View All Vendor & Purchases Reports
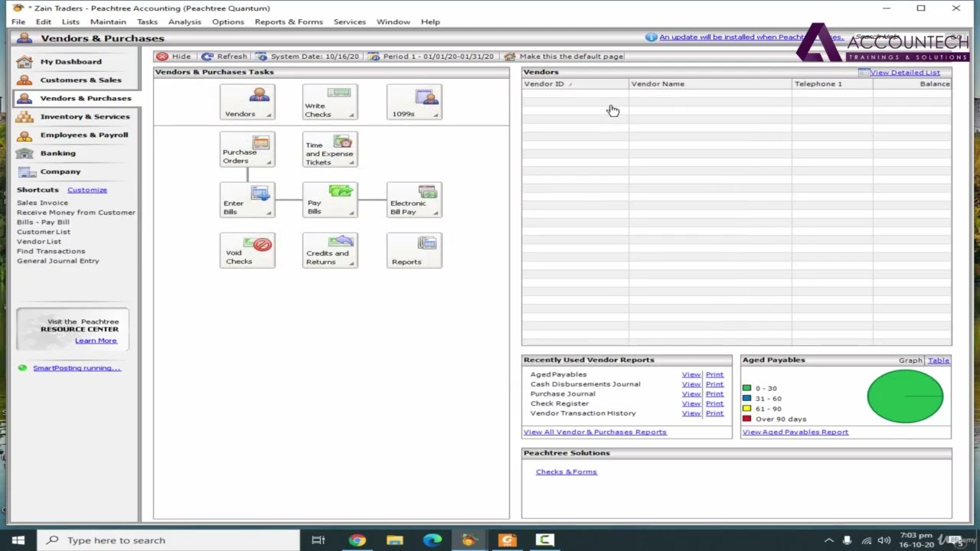Screen dimensions: 980x551 click(595, 432)
